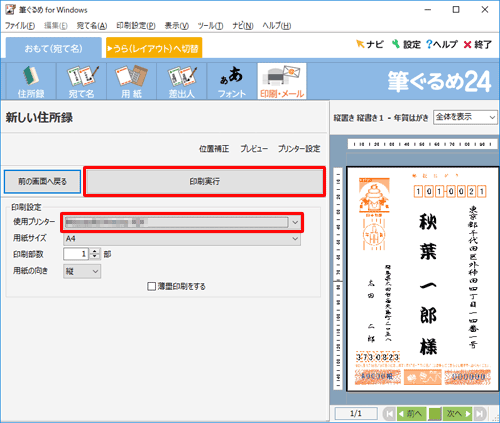Screen dimensions: 500x423
Task: Open the 差出人 sender tool
Action: click(182, 82)
